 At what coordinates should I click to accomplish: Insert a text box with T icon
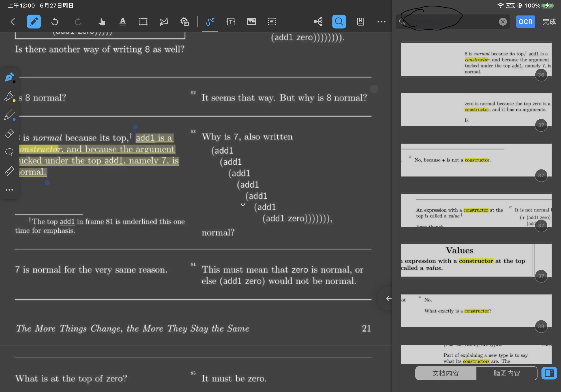tap(230, 22)
